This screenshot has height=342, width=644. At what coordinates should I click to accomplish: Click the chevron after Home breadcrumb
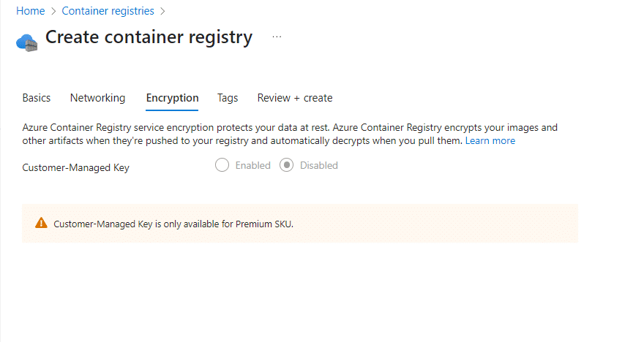click(53, 11)
